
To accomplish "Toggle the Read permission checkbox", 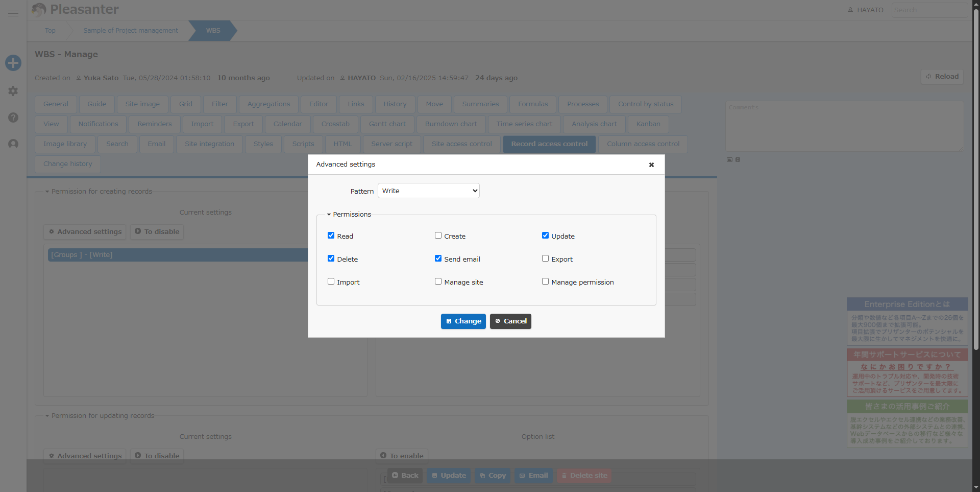I will coord(331,236).
